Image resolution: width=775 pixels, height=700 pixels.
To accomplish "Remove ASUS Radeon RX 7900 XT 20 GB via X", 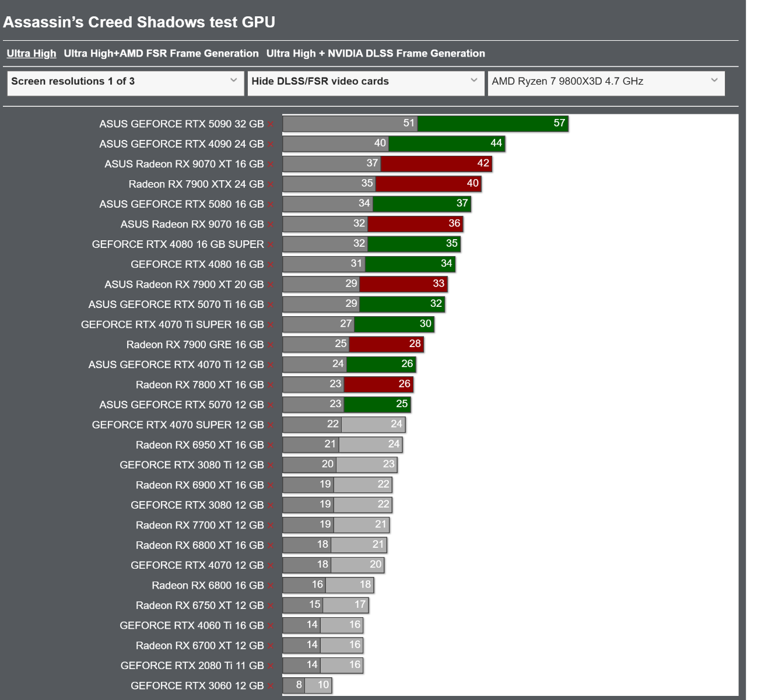I will pos(271,285).
